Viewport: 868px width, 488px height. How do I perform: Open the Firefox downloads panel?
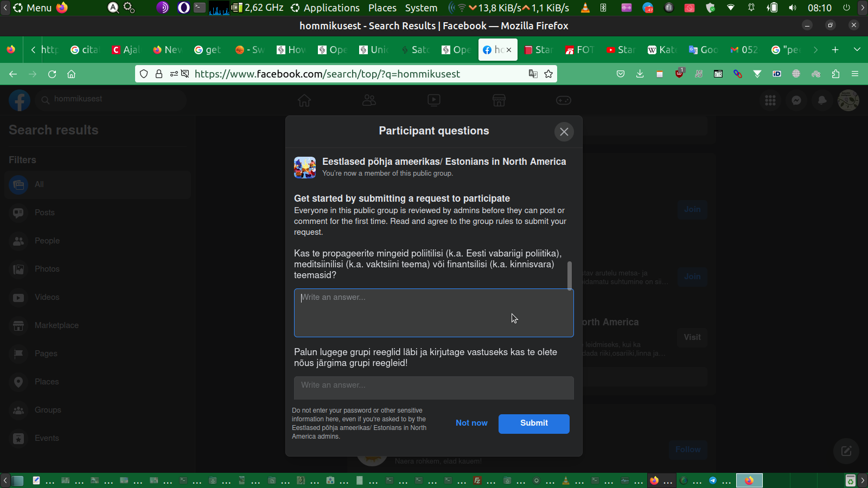[x=640, y=74]
